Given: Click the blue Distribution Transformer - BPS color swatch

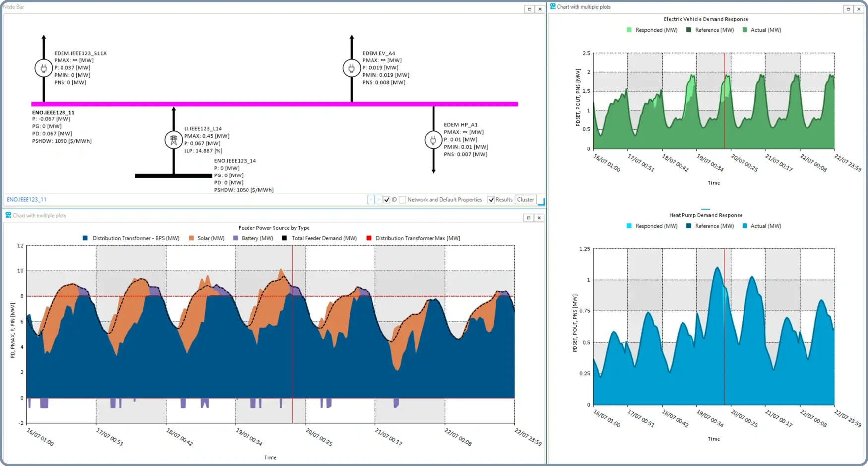Looking at the screenshot, I should [x=85, y=238].
